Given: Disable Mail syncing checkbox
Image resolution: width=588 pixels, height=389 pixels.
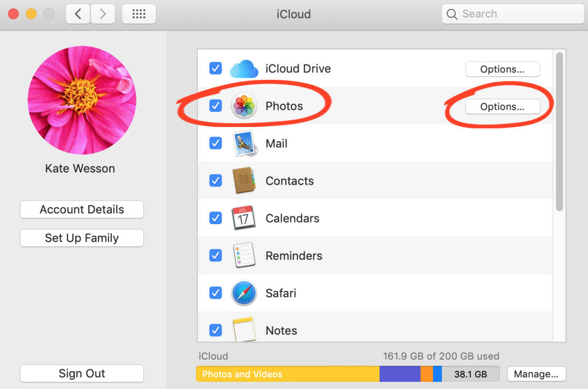Looking at the screenshot, I should 216,143.
